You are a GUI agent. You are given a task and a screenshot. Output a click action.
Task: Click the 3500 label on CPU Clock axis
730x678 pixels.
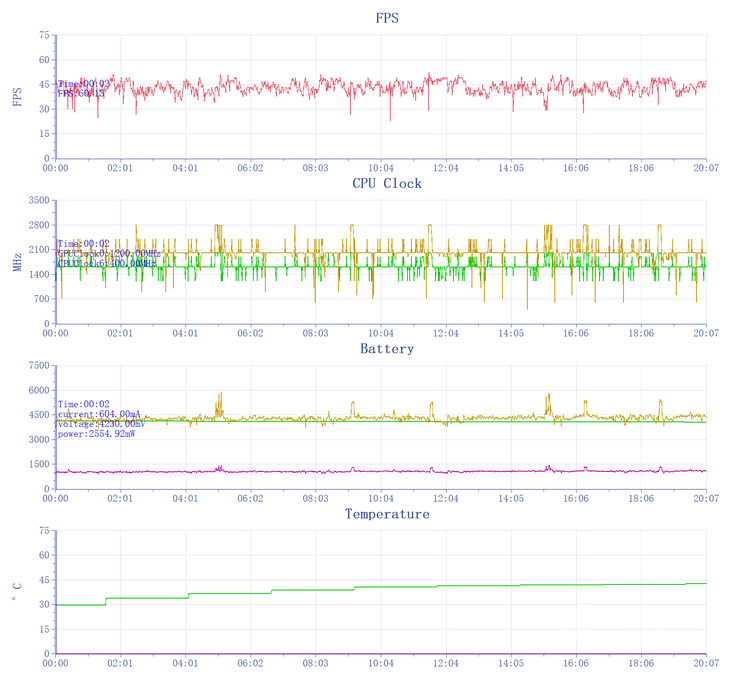tap(38, 200)
